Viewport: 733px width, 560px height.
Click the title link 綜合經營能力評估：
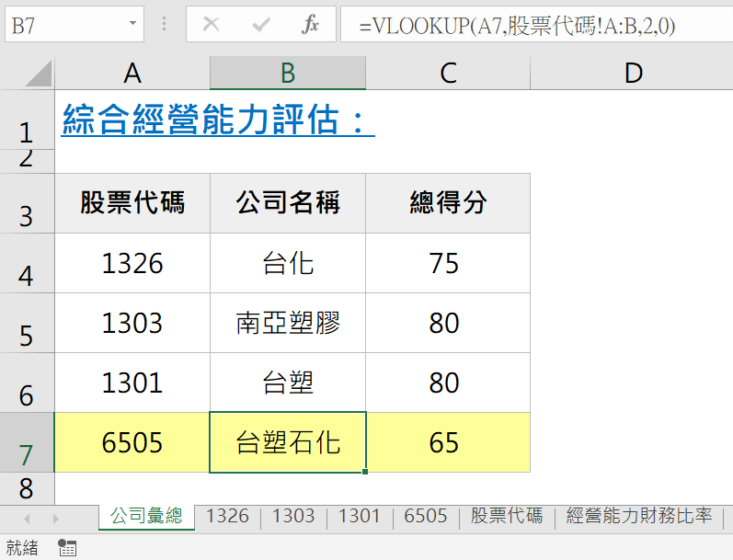coord(218,120)
